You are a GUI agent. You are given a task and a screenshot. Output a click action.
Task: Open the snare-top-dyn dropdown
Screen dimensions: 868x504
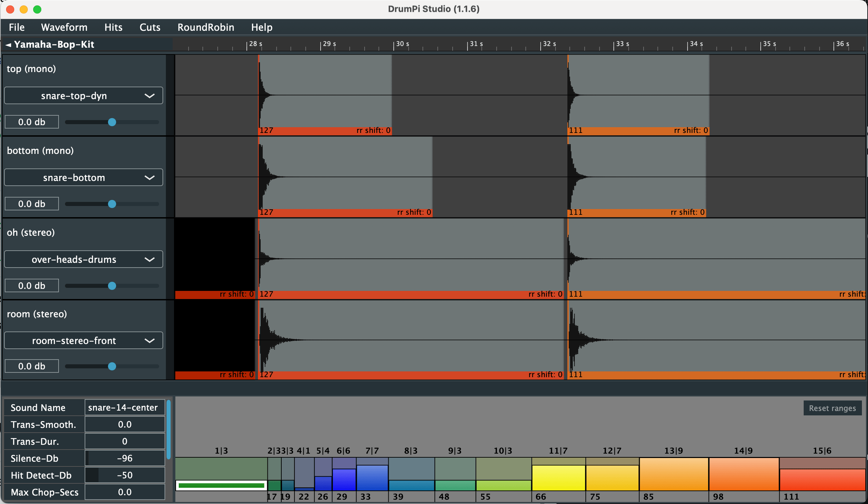click(83, 95)
